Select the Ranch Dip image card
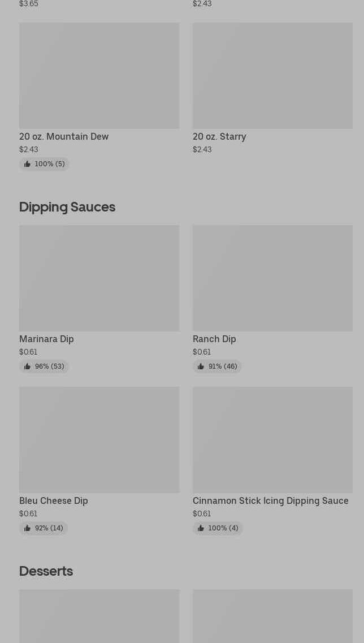364x643 pixels. tap(272, 278)
